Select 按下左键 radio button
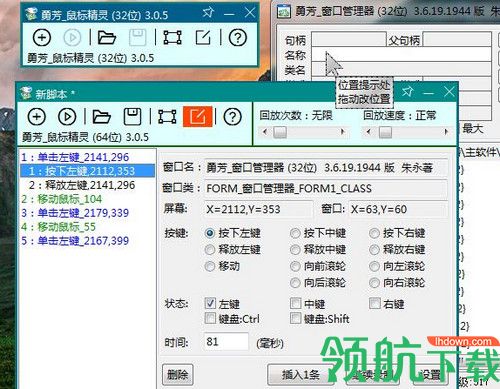The image size is (500, 389). click(x=210, y=233)
